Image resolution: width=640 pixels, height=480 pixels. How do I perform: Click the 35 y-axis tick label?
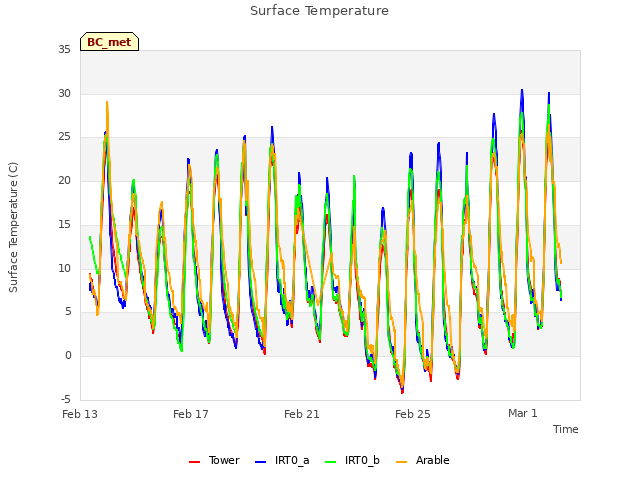(64, 49)
